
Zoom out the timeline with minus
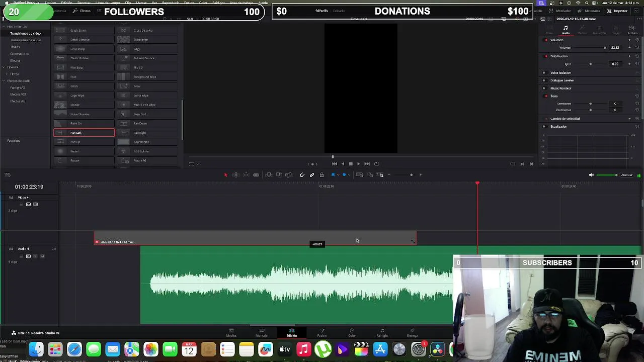(389, 175)
